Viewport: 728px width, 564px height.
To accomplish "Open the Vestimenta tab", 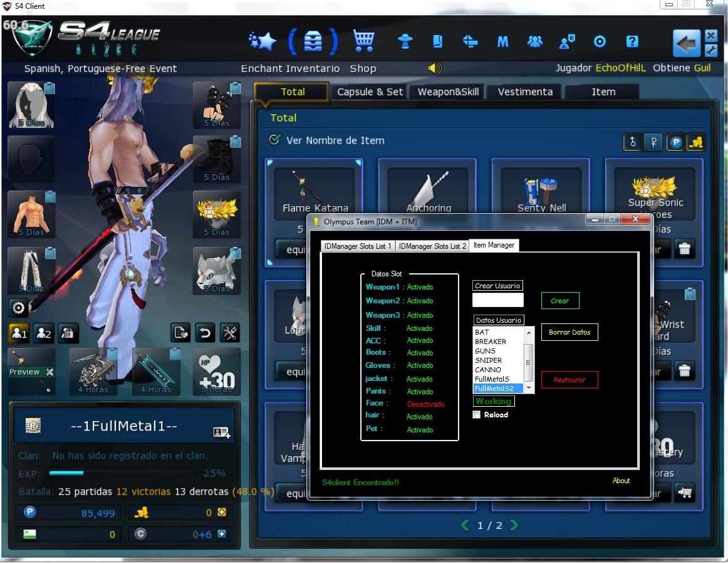I will (525, 92).
